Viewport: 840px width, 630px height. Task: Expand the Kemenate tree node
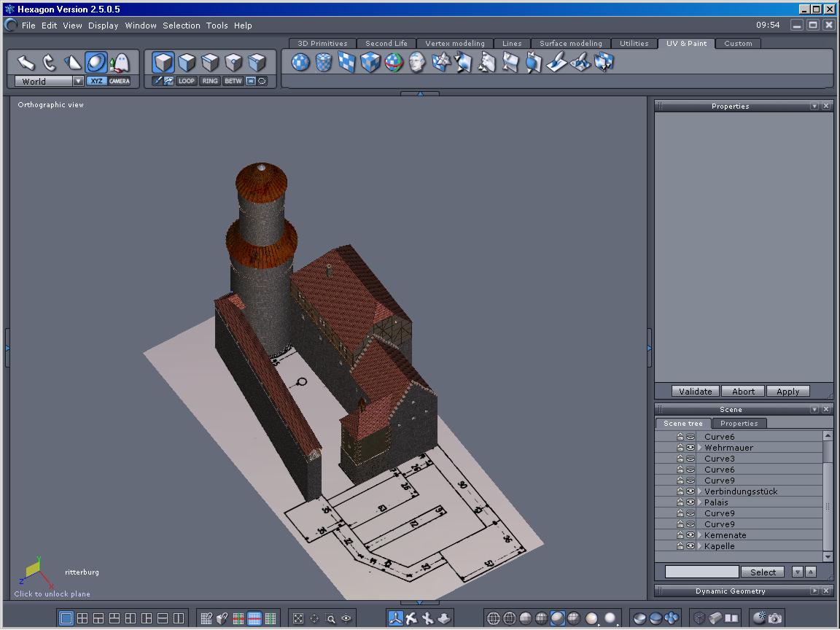pos(699,535)
